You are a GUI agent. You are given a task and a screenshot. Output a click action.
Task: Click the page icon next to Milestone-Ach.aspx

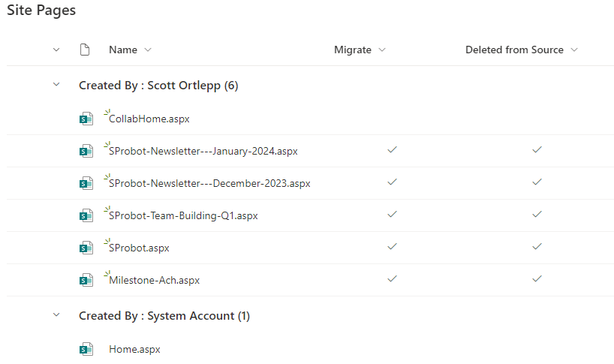86,280
